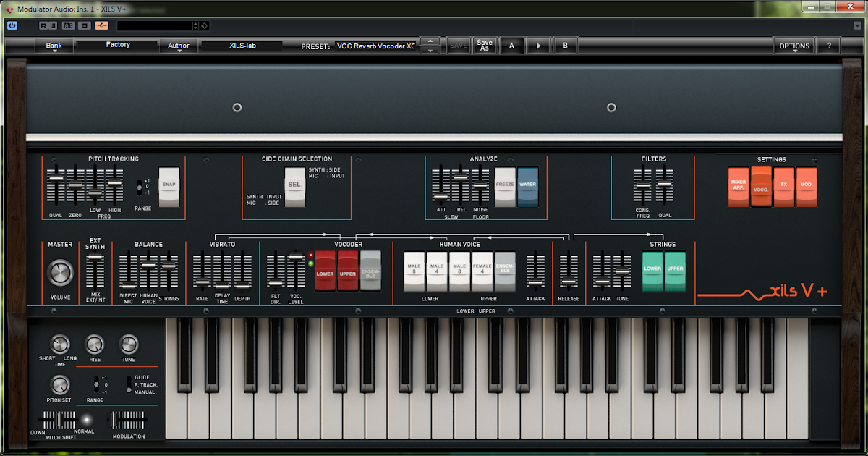The height and width of the screenshot is (456, 868).
Task: Click the MODULATION slider
Action: pos(127,420)
